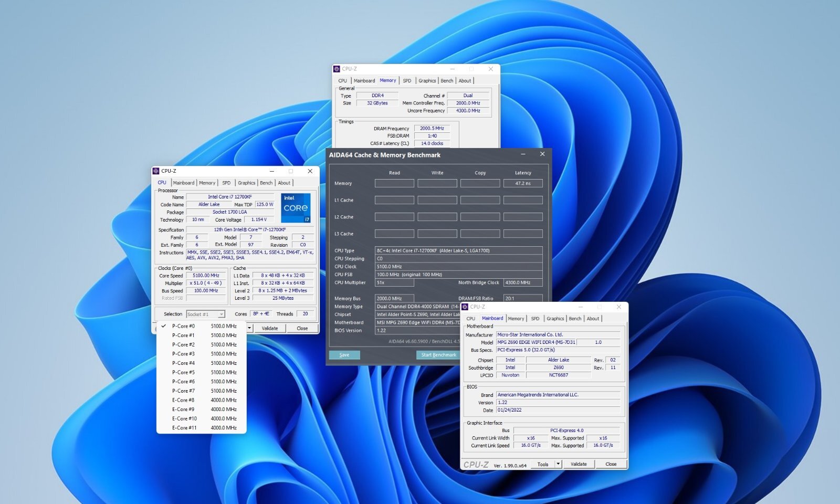The height and width of the screenshot is (504, 840).
Task: Minimize the AIDA64 benchmark window
Action: 523,154
